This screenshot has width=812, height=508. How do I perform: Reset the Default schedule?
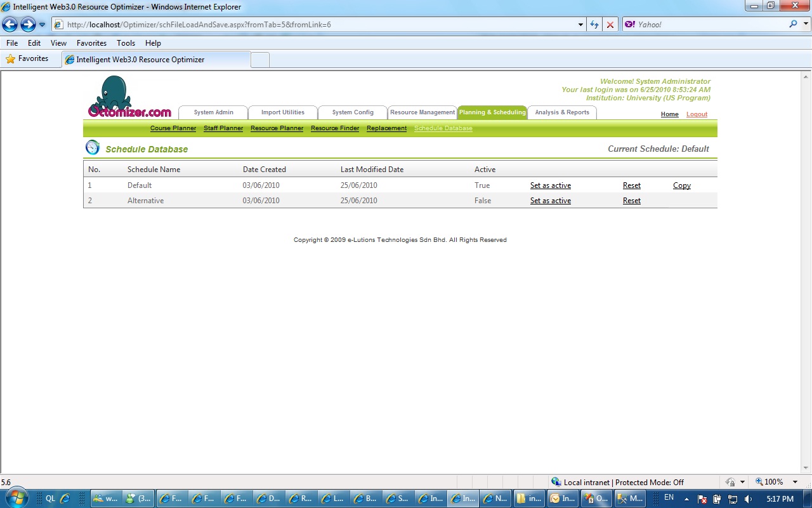pyautogui.click(x=632, y=185)
